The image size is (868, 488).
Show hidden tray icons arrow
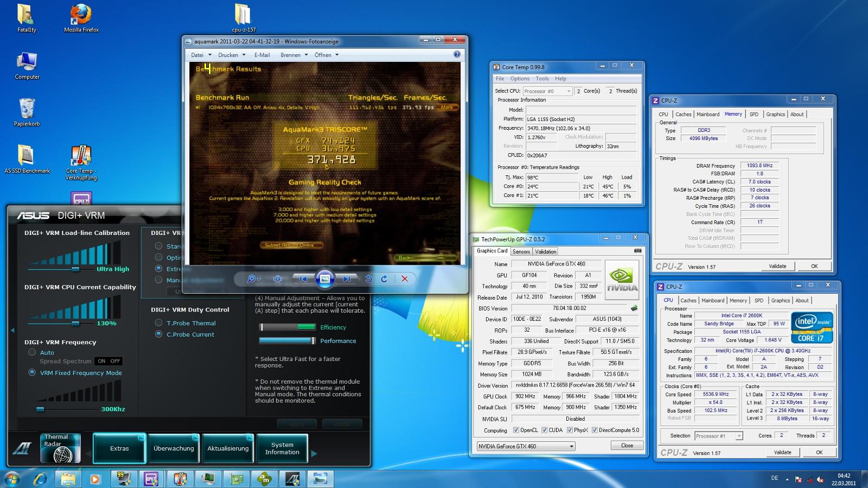coord(787,479)
